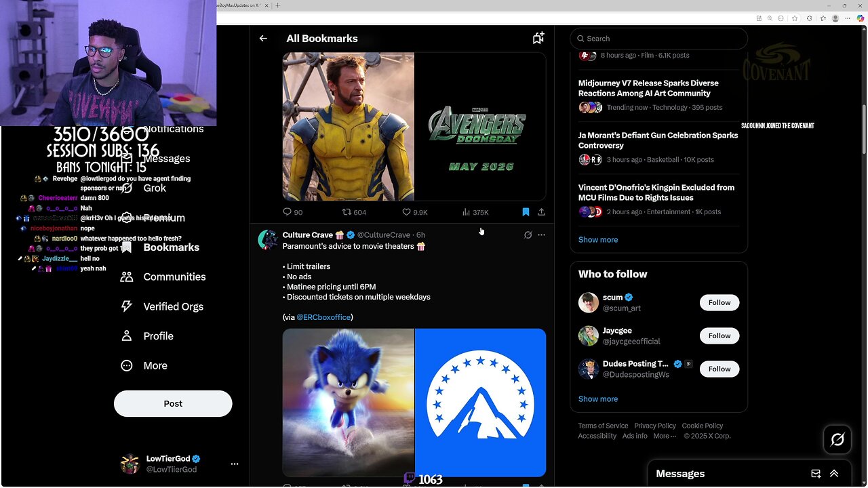Open the bookmark folders icon beside All Bookmarks
The width and height of the screenshot is (868, 488).
(x=538, y=39)
